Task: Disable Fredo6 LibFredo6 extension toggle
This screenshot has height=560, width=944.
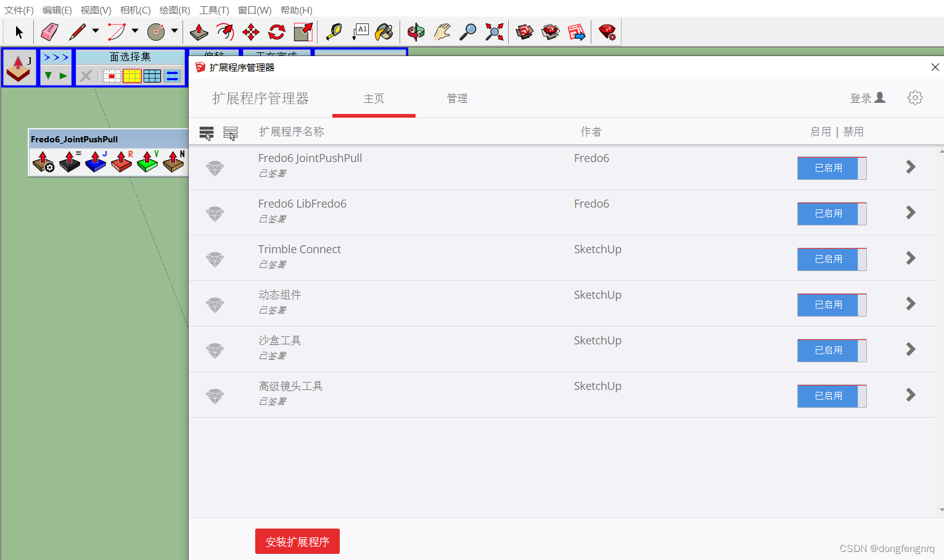Action: click(832, 213)
